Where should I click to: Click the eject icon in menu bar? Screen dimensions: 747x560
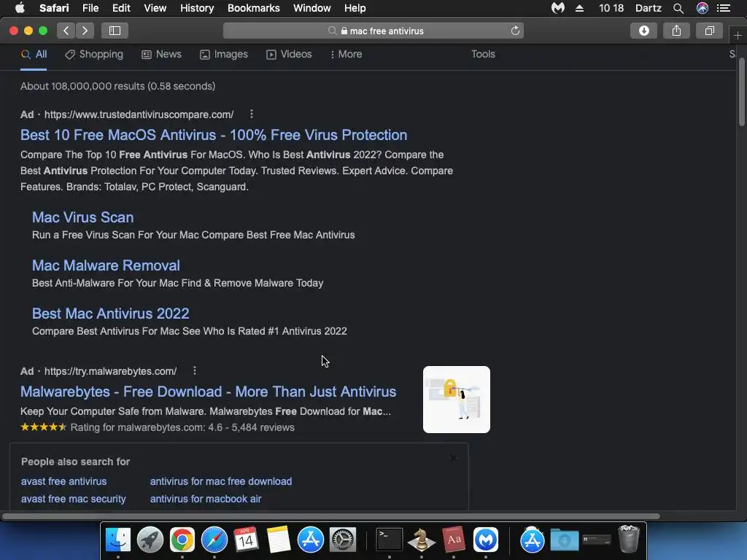click(x=579, y=8)
